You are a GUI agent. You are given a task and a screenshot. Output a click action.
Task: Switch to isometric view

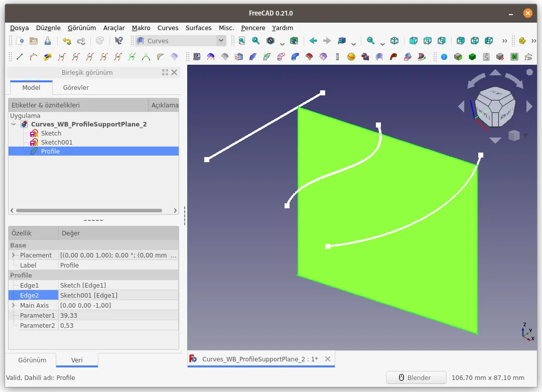point(394,41)
